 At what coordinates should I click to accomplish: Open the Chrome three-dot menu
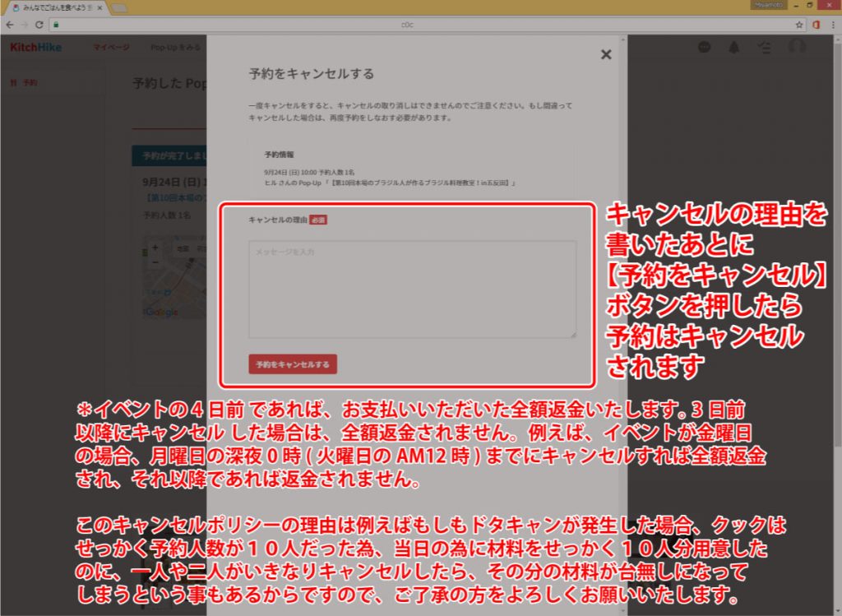(x=832, y=25)
